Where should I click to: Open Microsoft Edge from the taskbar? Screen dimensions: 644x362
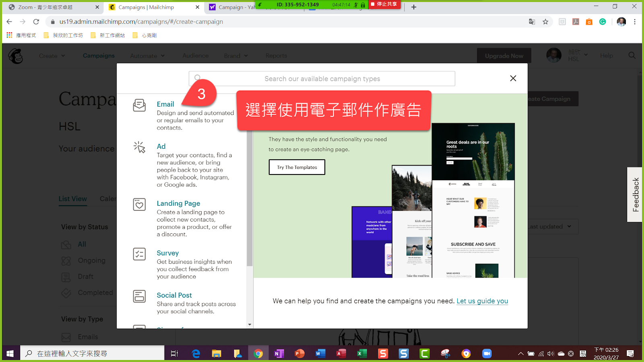click(196, 354)
